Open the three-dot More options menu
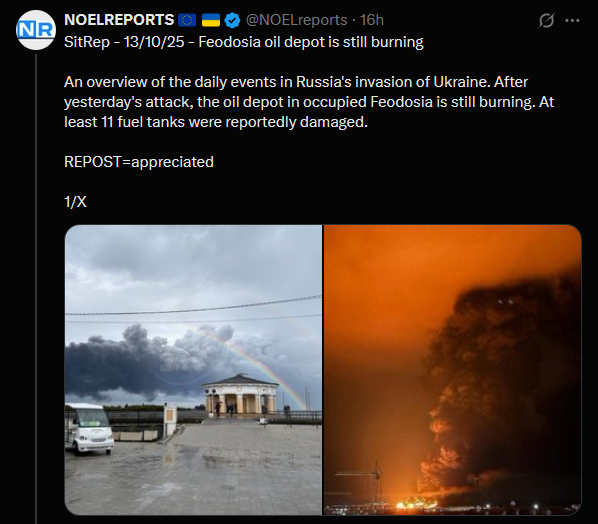Viewport: 598px width, 524px height. (x=572, y=21)
